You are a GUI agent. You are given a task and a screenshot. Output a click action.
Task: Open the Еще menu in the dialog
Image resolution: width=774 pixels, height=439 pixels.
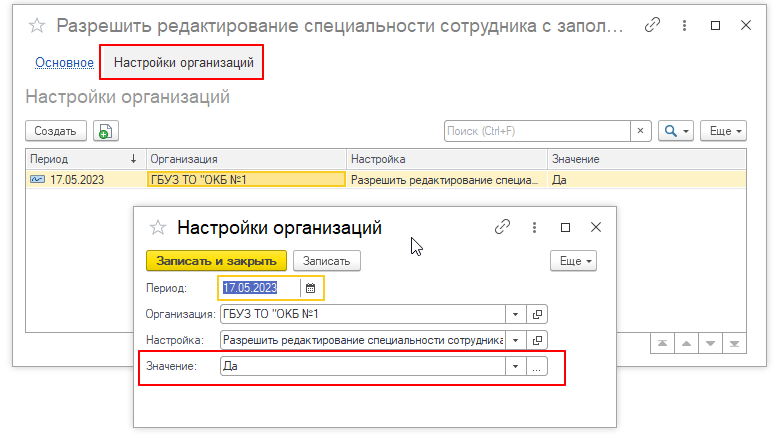pos(573,261)
